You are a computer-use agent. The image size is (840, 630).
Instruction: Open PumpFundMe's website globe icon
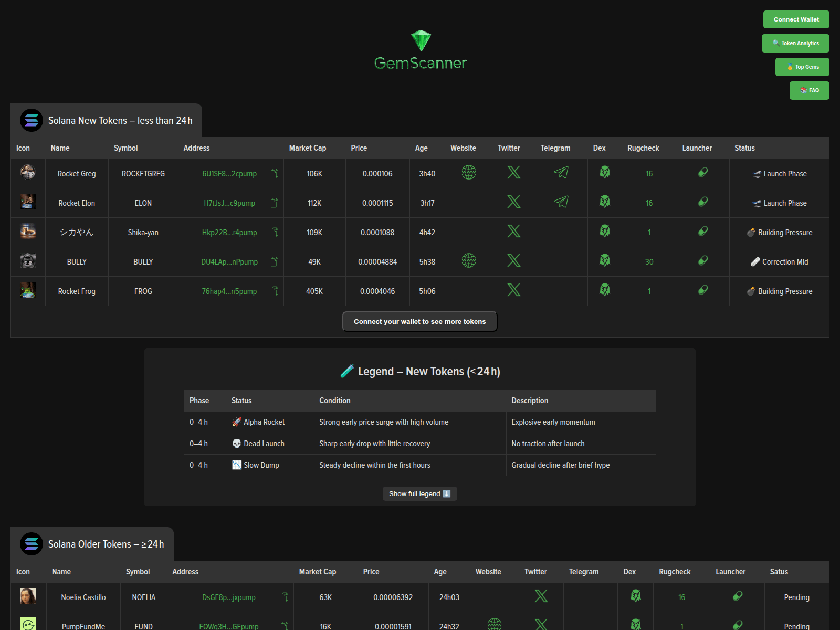pos(494,625)
